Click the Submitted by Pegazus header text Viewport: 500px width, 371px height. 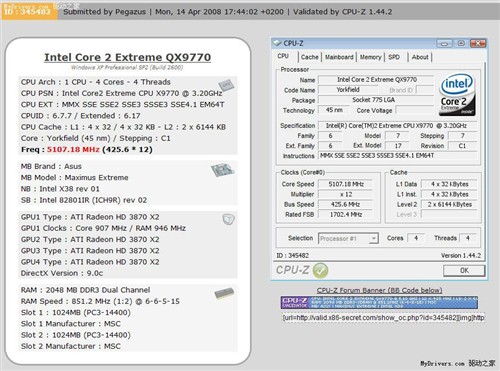105,12
